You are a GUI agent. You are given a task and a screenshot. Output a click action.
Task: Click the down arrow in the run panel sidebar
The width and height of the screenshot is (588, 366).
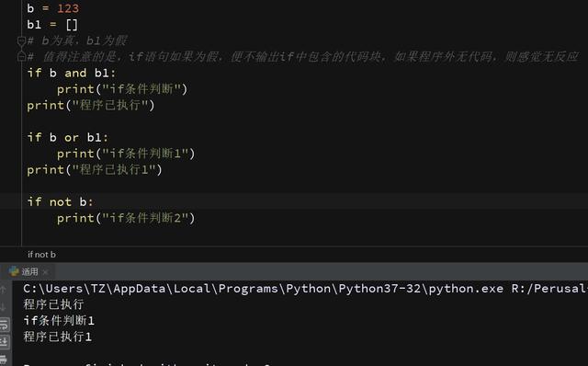pos(3,307)
